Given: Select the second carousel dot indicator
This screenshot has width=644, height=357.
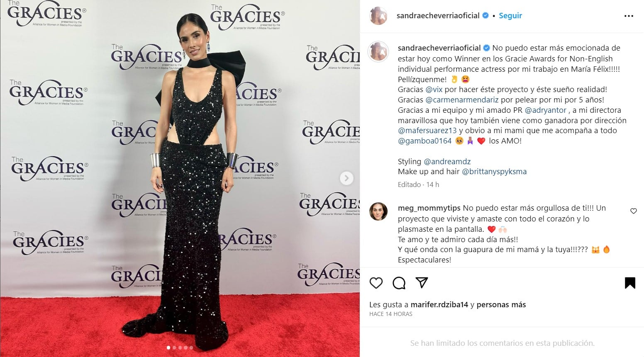Looking at the screenshot, I should 174,347.
